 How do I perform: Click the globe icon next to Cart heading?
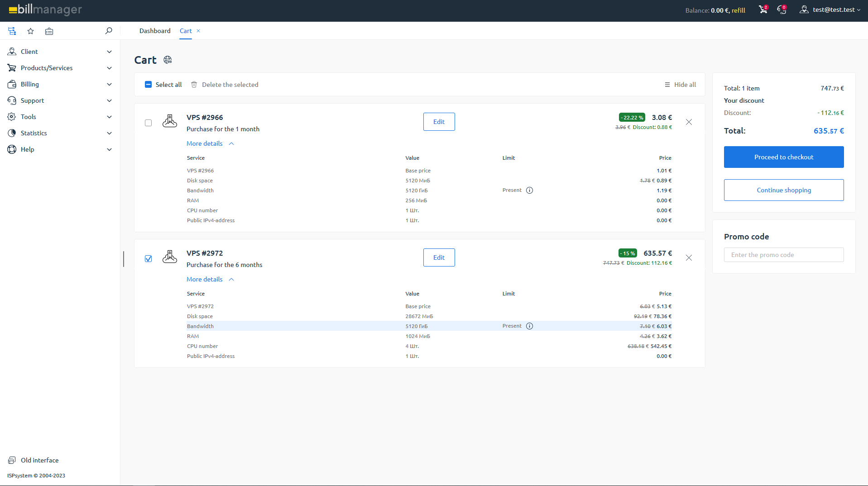(x=168, y=60)
